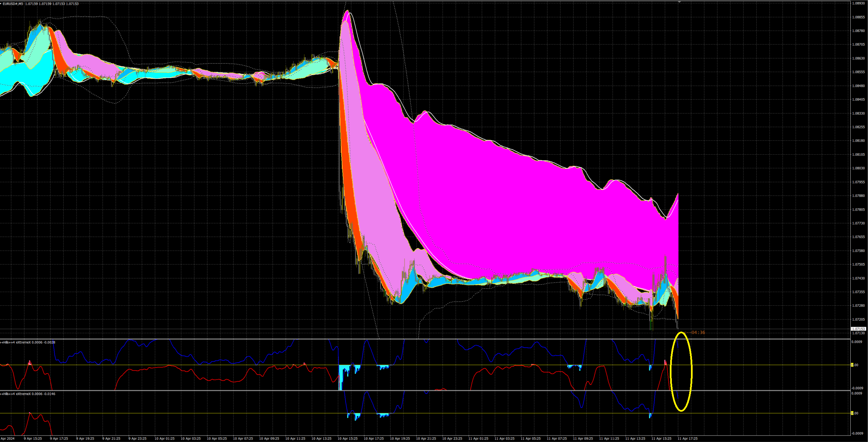Click the one-click trading arrow beside EURUSD#
Image resolution: width=868 pixels, height=442 pixels.
[x=1, y=4]
